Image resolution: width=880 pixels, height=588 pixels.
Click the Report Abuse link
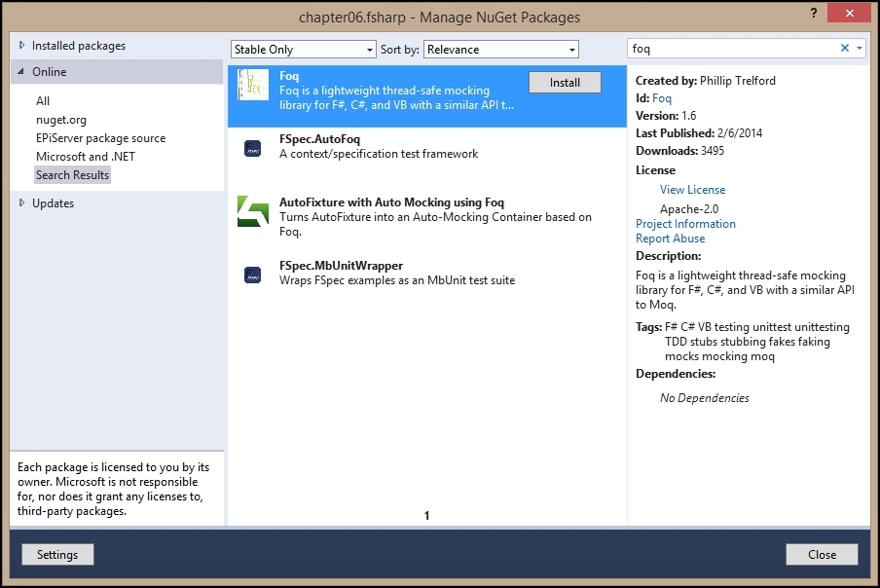[670, 239]
